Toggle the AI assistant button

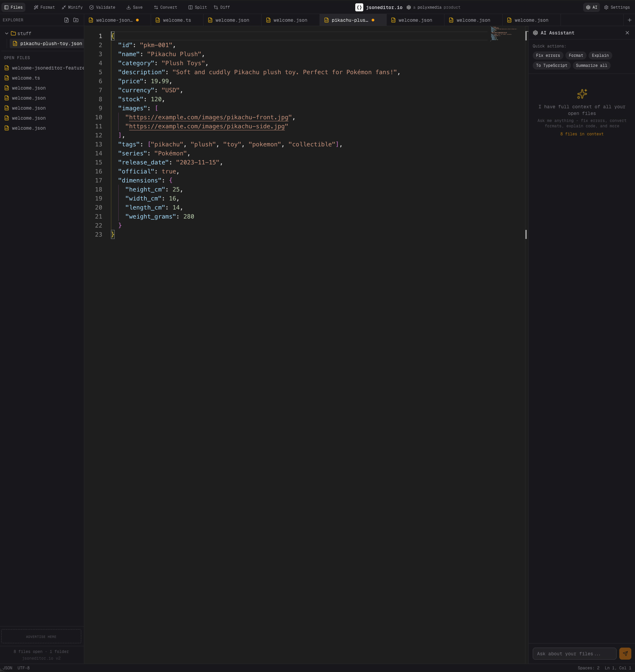[x=591, y=7]
